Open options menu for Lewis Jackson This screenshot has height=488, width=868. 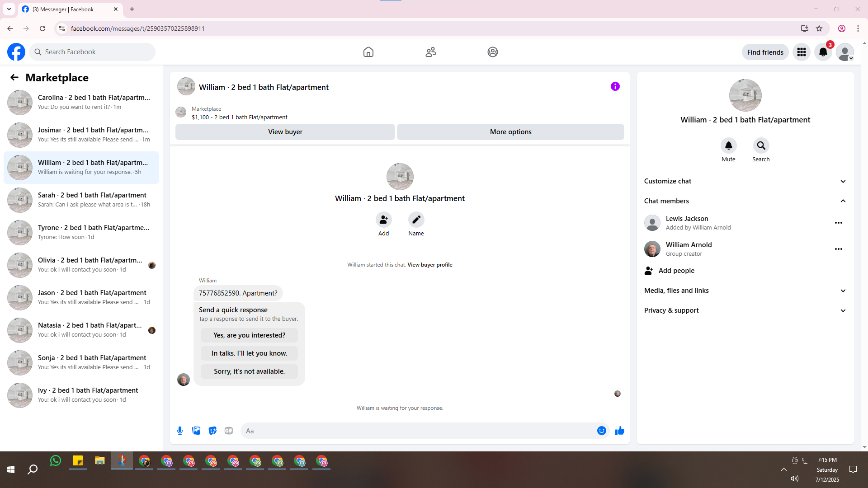point(838,223)
